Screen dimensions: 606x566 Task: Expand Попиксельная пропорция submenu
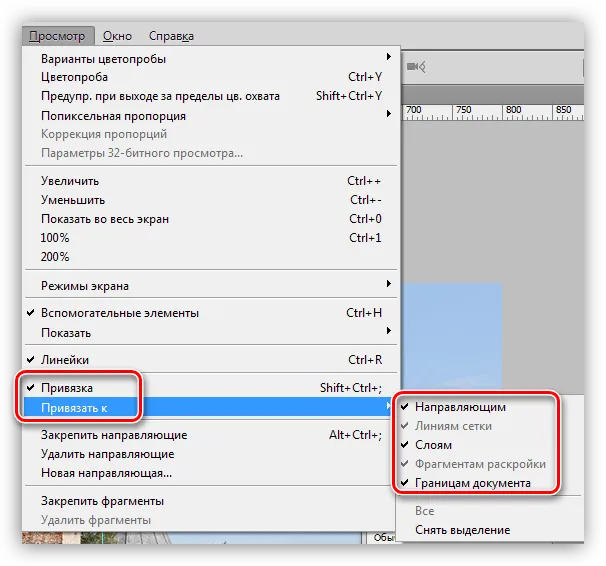(x=211, y=115)
